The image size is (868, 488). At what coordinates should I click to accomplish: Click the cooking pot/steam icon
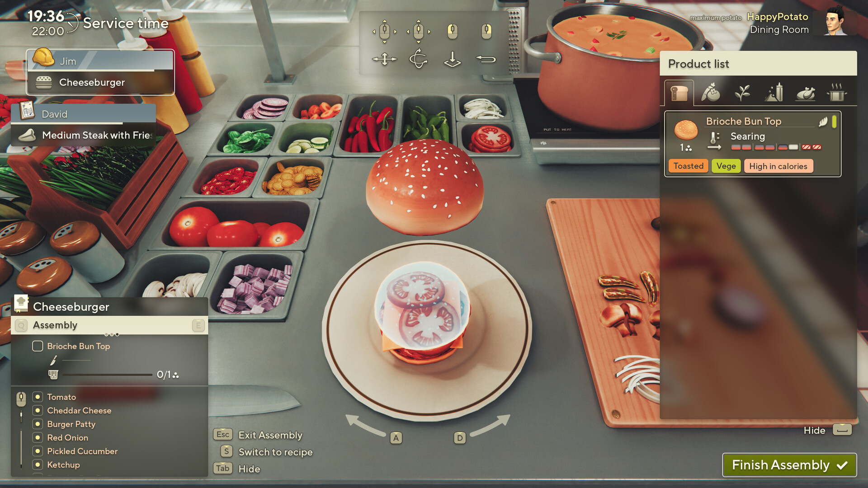838,92
